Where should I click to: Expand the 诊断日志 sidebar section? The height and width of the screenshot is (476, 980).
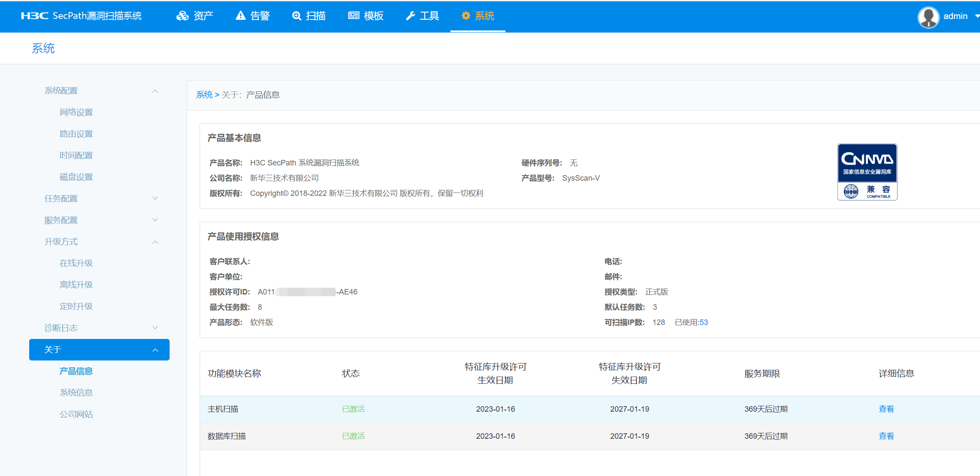pyautogui.click(x=155, y=328)
